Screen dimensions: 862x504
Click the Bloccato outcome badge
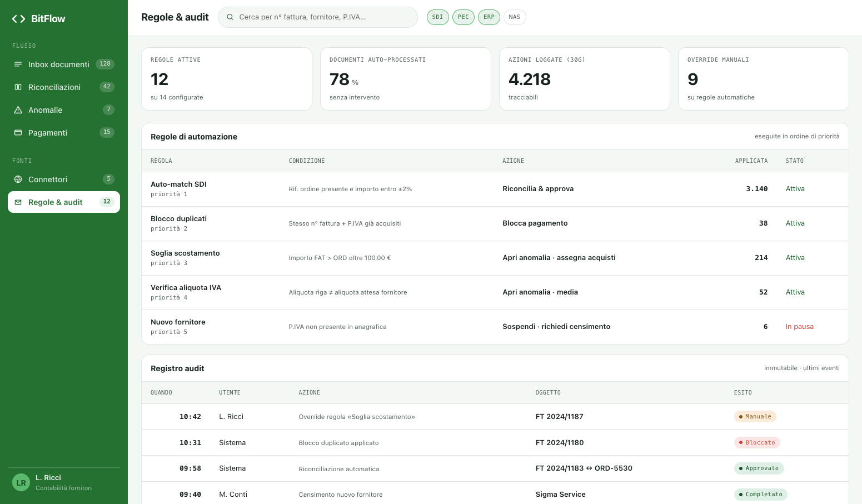(x=757, y=443)
